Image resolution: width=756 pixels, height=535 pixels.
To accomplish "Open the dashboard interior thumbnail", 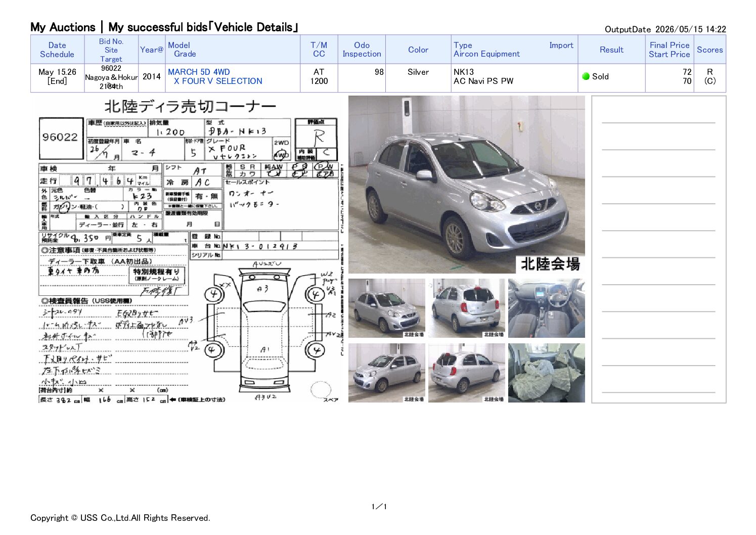I will 546,308.
